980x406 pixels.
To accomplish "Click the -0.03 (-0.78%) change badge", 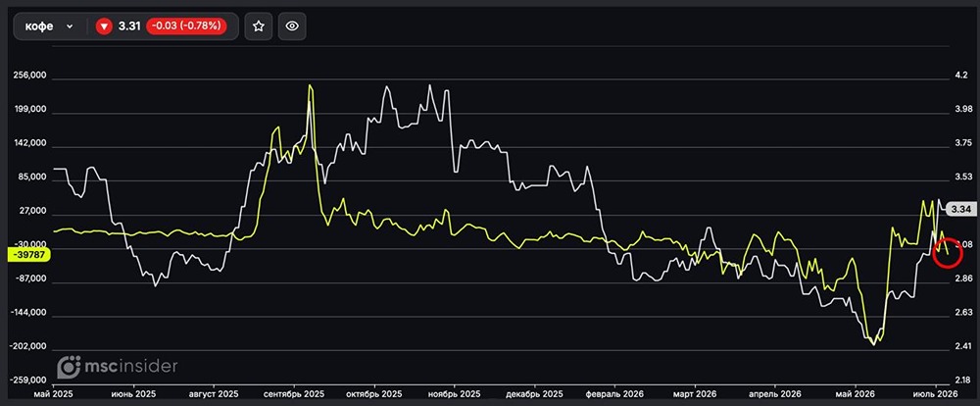I will [185, 26].
